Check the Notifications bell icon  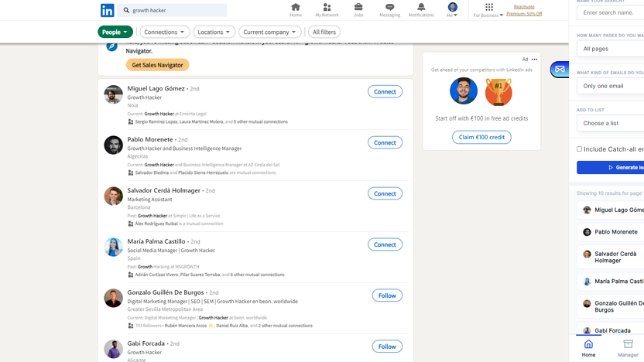point(421,10)
